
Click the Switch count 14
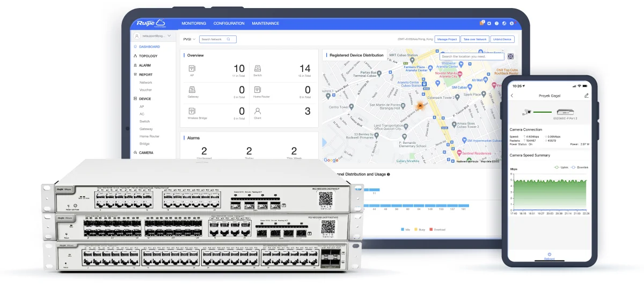pyautogui.click(x=305, y=69)
